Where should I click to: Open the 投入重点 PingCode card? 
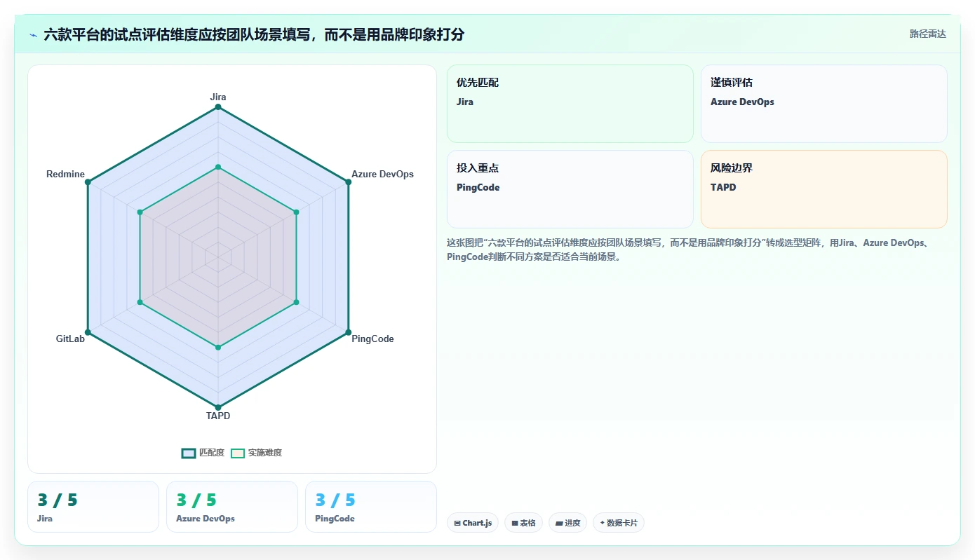pyautogui.click(x=570, y=189)
